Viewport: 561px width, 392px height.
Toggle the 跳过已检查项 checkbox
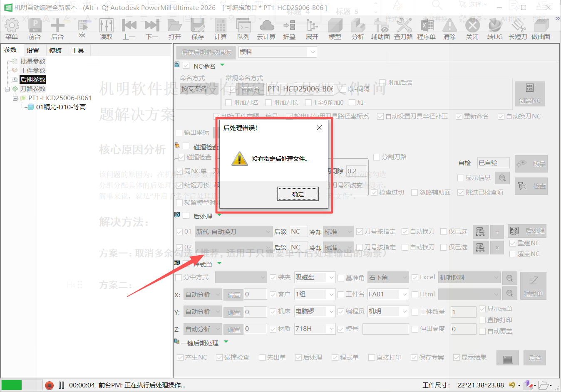461,192
